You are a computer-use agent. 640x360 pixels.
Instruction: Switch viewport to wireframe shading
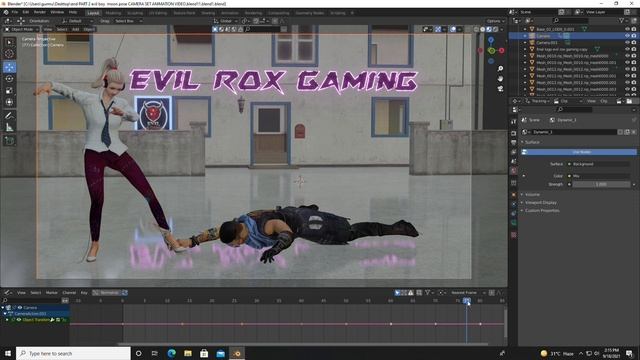(476, 29)
